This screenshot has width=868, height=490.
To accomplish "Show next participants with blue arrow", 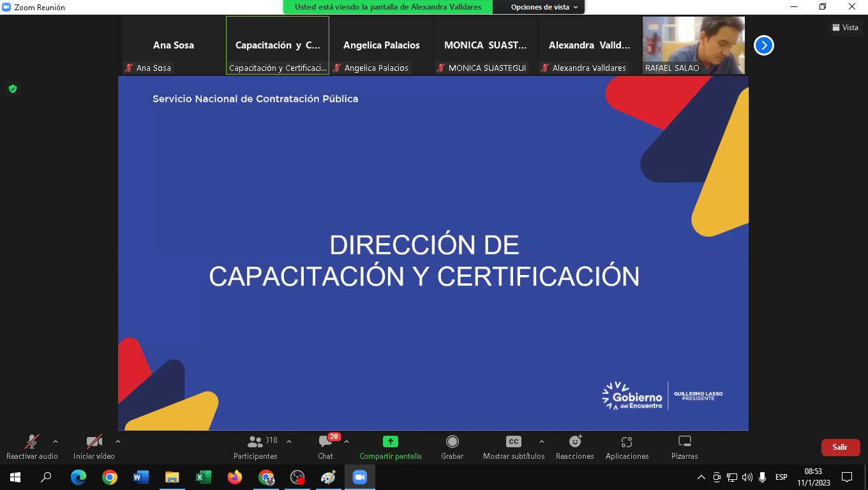I will (x=764, y=45).
